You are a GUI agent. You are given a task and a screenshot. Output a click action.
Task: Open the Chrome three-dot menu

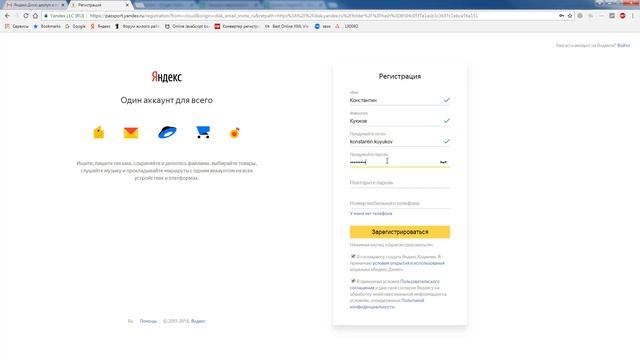(x=633, y=16)
